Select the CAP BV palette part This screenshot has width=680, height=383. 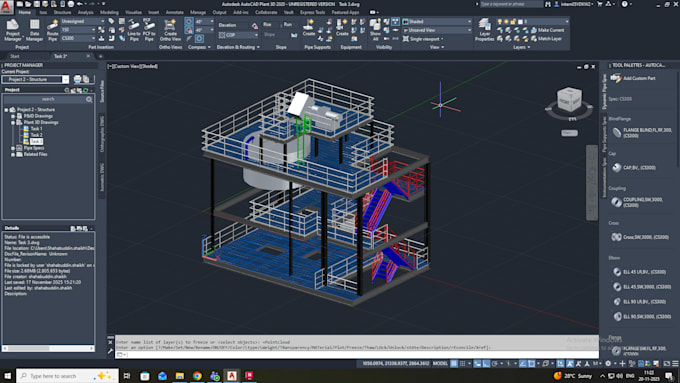(x=634, y=167)
